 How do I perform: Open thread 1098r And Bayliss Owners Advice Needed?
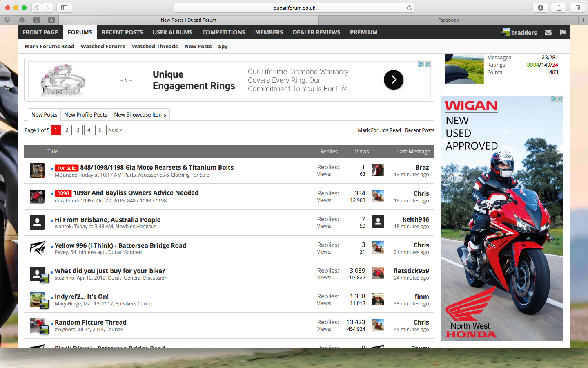click(x=136, y=193)
